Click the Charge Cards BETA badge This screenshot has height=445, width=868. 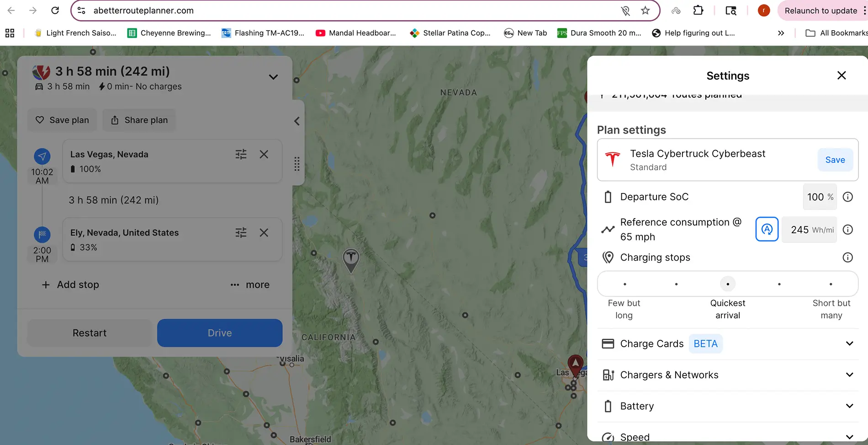705,343
